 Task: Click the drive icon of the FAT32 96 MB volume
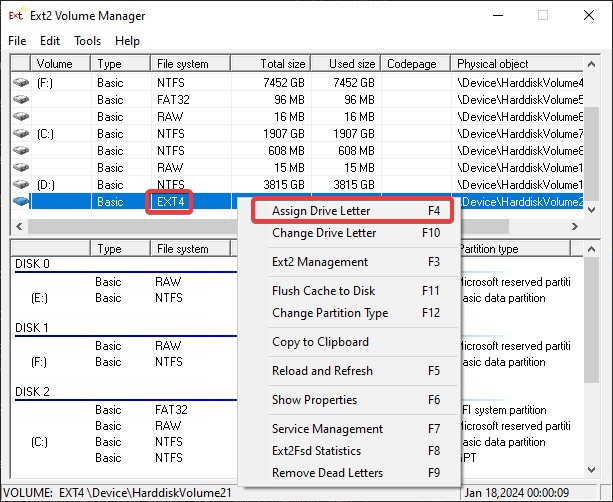(x=21, y=100)
